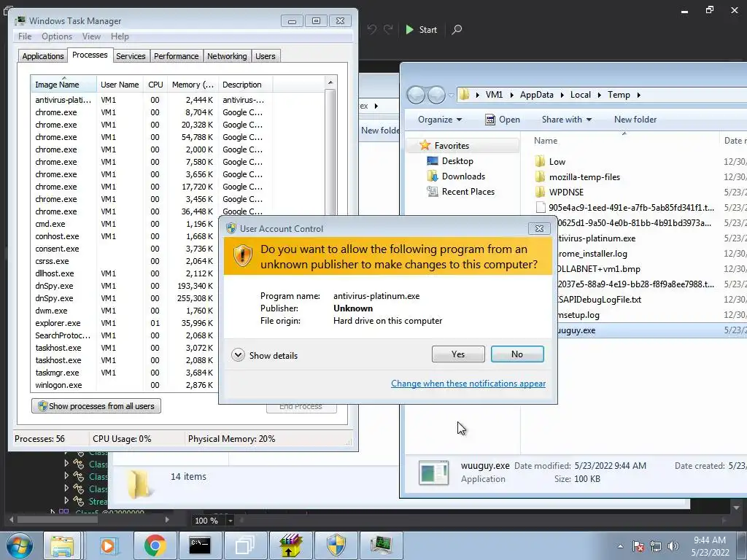Image resolution: width=747 pixels, height=560 pixels.
Task: Select Downloads in Favorites
Action: 463,176
